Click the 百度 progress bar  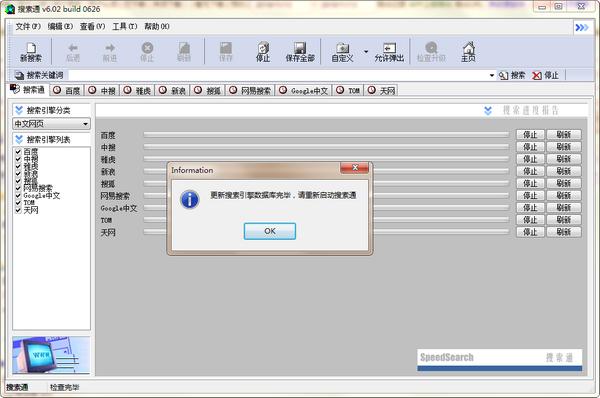326,135
